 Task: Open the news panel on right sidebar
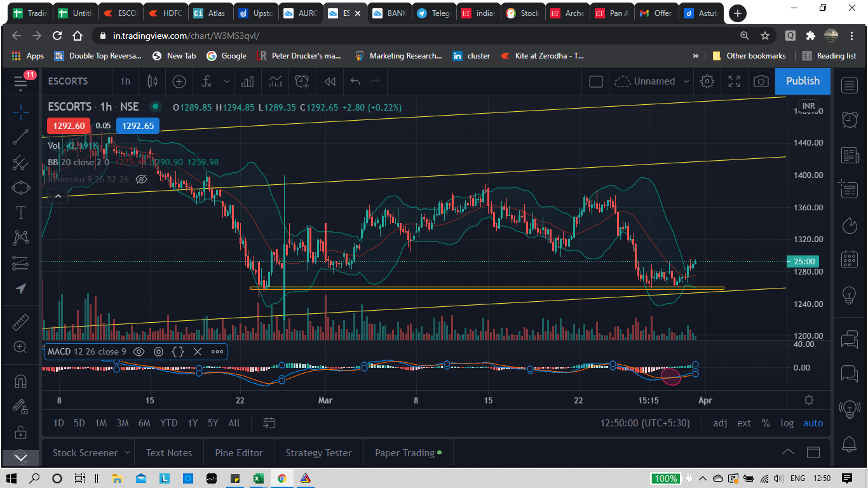[x=850, y=154]
